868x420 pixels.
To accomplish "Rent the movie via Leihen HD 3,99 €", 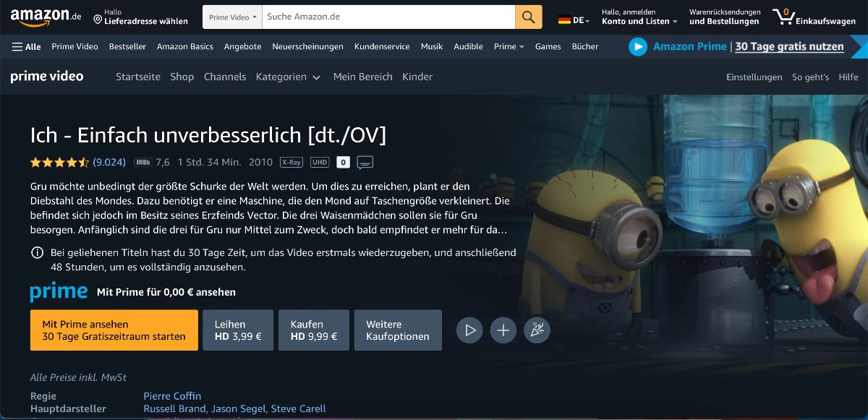I will (x=238, y=330).
